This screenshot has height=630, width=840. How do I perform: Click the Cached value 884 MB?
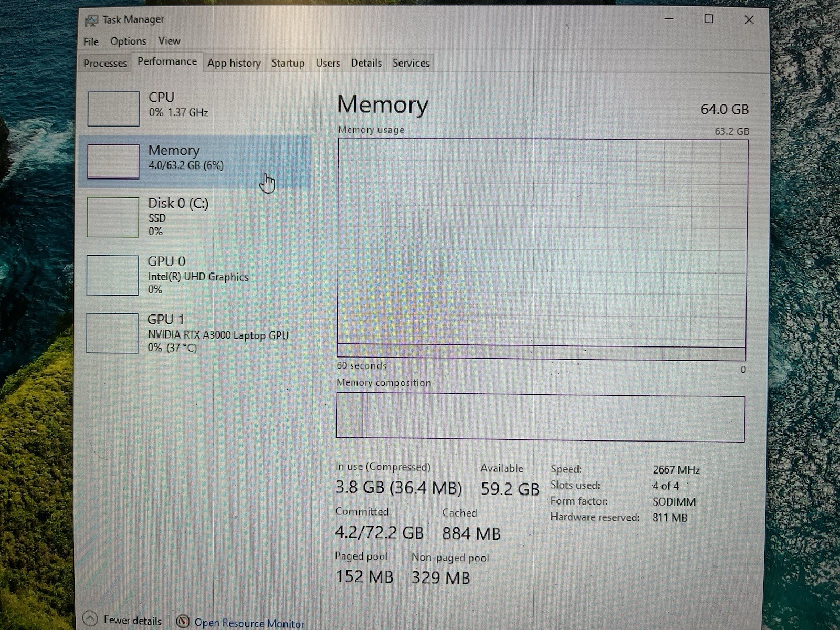click(x=471, y=534)
